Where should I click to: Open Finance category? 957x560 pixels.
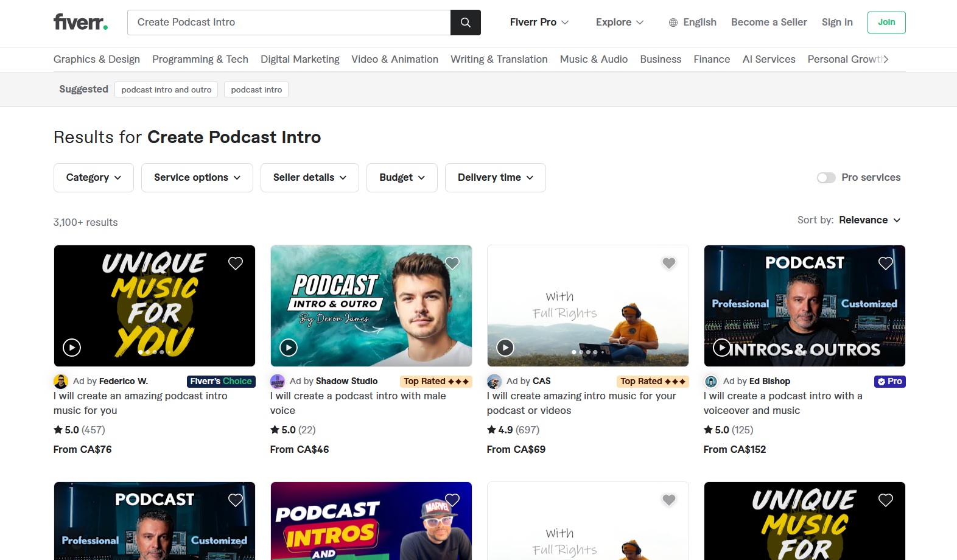click(712, 59)
